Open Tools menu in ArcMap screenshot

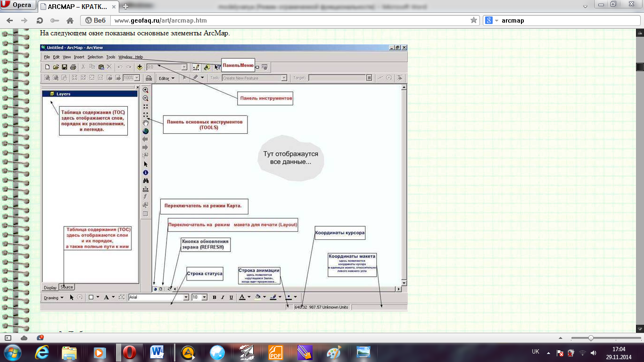111,57
